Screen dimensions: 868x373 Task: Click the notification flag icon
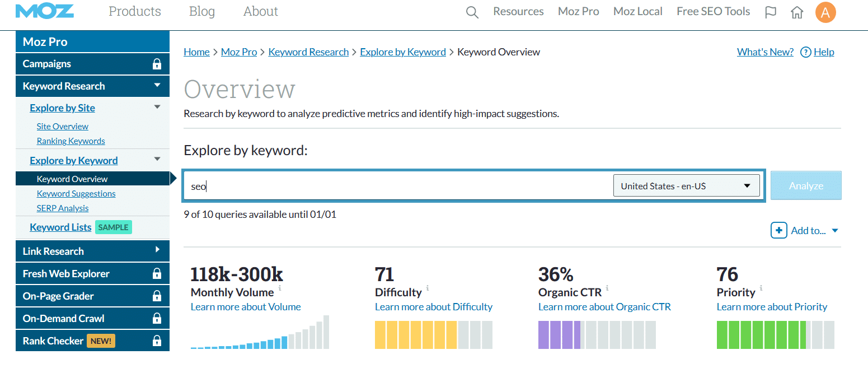click(x=771, y=11)
